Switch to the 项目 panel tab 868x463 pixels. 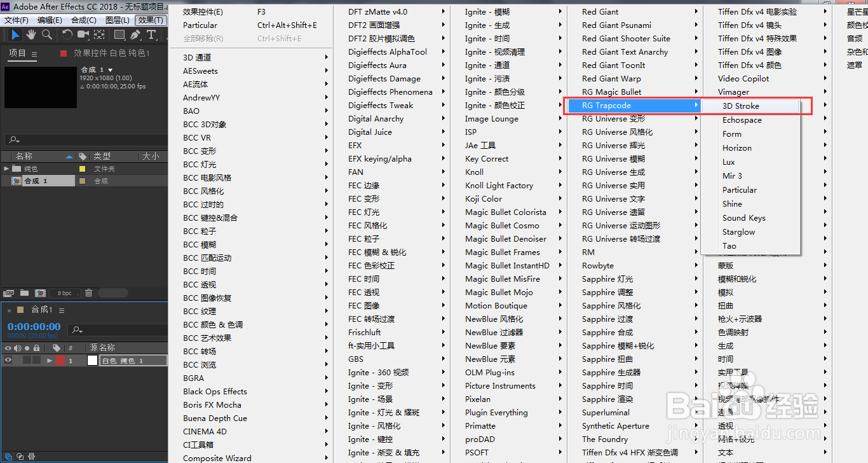coord(17,53)
